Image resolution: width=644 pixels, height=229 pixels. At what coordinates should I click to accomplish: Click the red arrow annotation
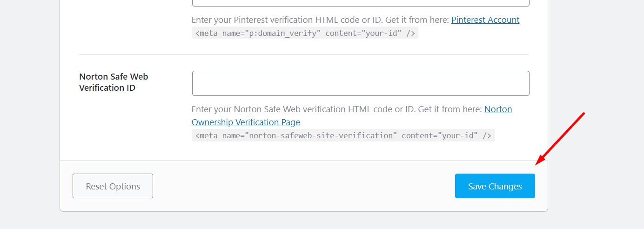560,138
